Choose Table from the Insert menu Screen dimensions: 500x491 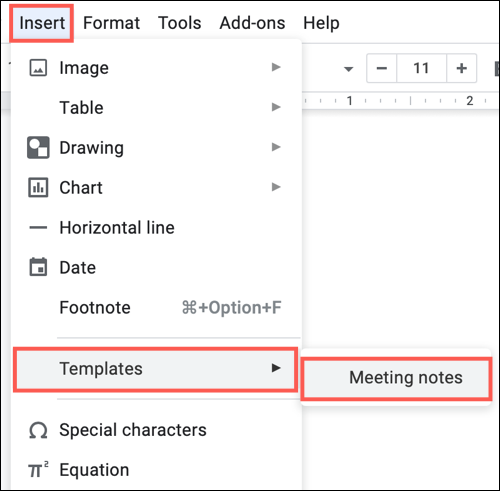click(x=156, y=108)
